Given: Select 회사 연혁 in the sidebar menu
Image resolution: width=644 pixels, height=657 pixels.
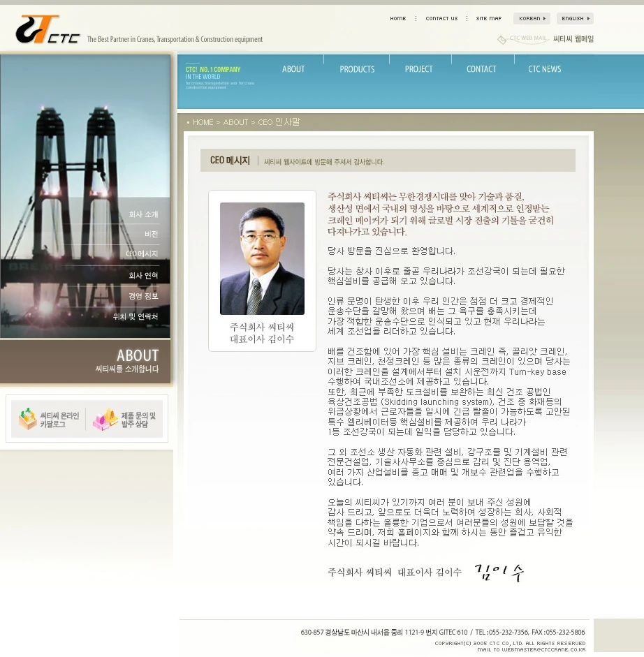Looking at the screenshot, I should 143,275.
